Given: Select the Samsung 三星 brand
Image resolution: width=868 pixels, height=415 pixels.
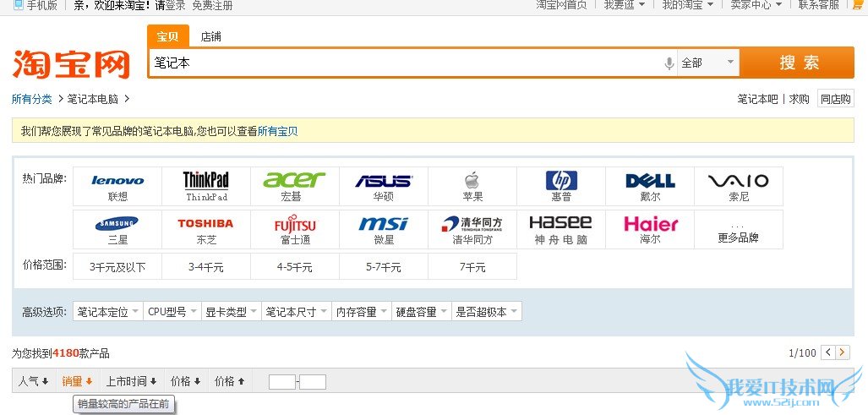Looking at the screenshot, I should tap(117, 229).
